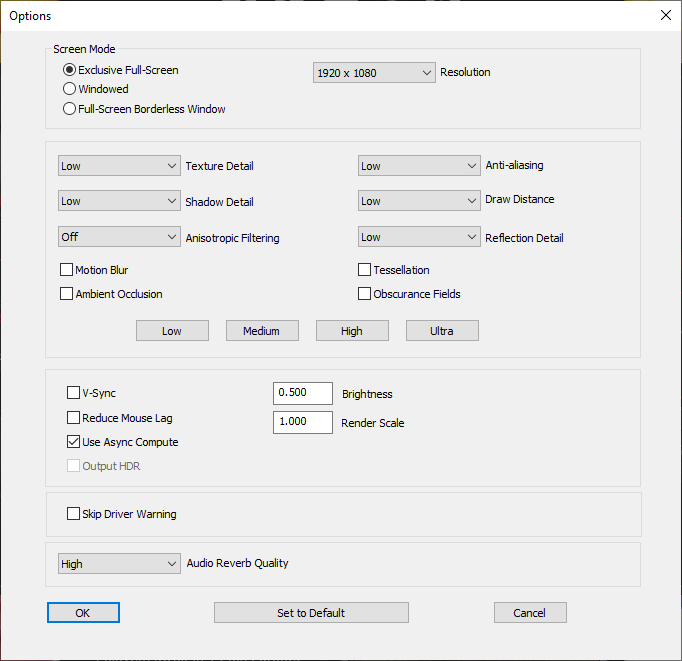The width and height of the screenshot is (682, 661).
Task: Choose Full-Screen Borderless Window option
Action: pos(70,109)
